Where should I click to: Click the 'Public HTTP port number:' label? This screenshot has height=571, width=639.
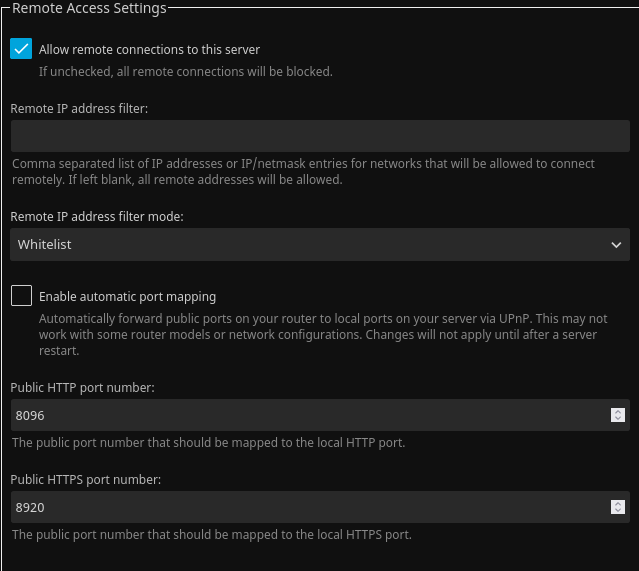[x=82, y=387]
